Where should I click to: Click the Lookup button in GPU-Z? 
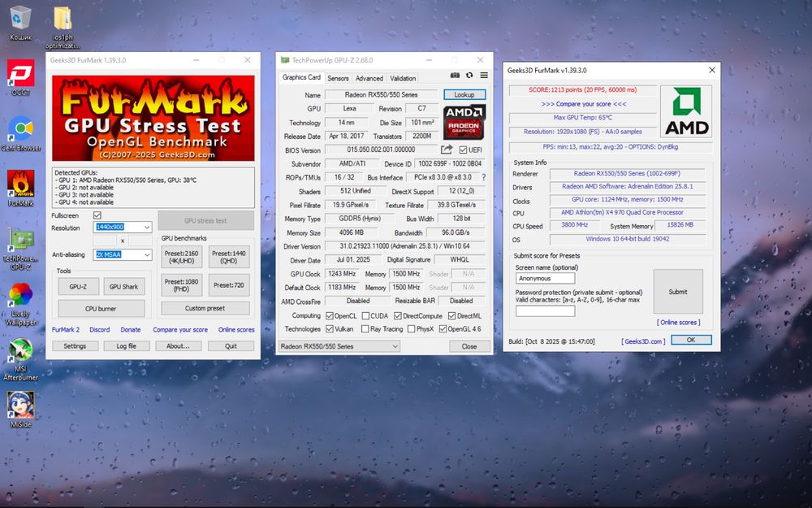pyautogui.click(x=464, y=95)
